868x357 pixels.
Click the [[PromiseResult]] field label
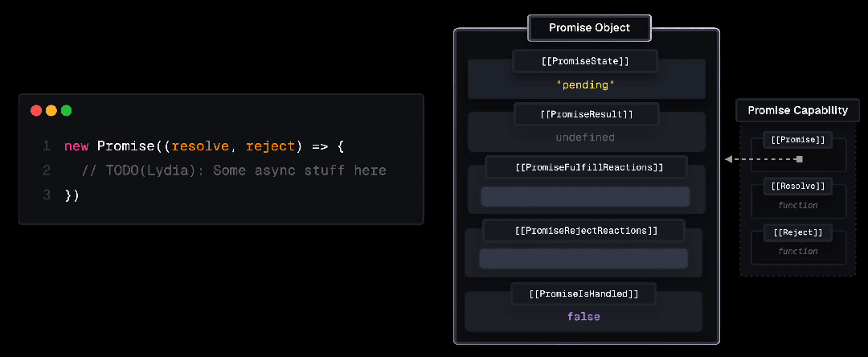pyautogui.click(x=587, y=114)
